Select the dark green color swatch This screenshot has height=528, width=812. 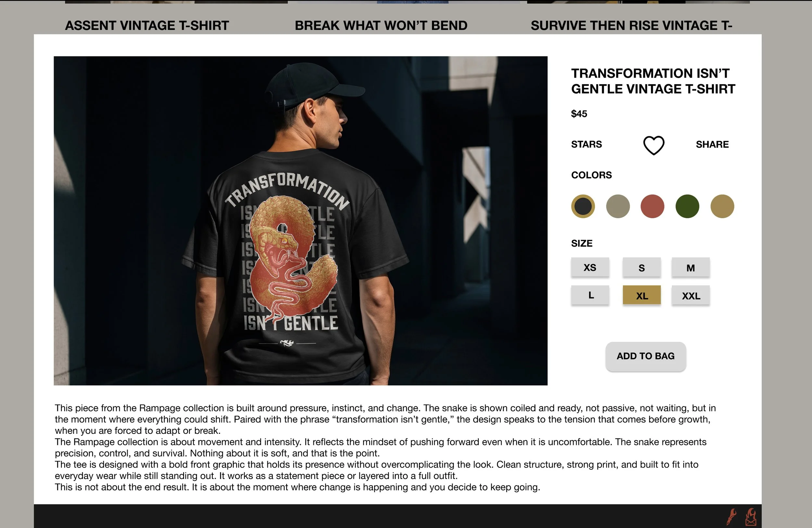(687, 206)
